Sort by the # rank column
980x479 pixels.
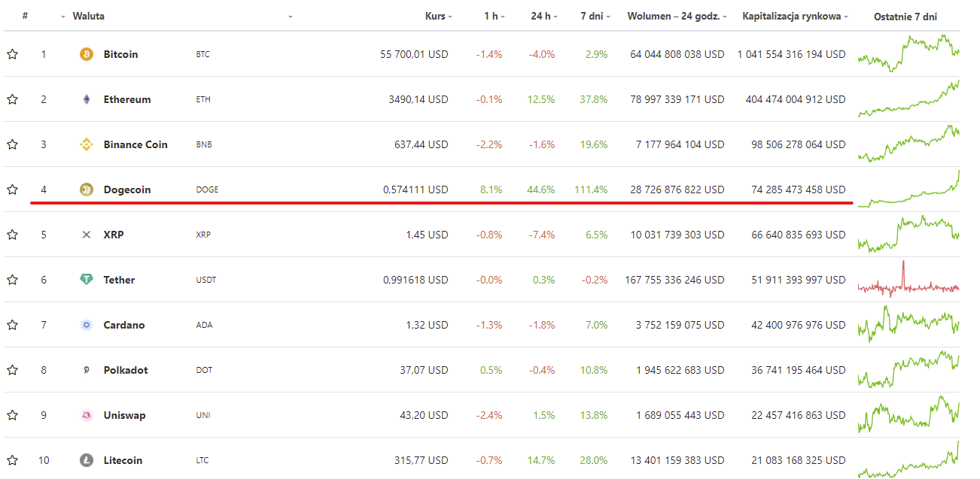tap(26, 16)
